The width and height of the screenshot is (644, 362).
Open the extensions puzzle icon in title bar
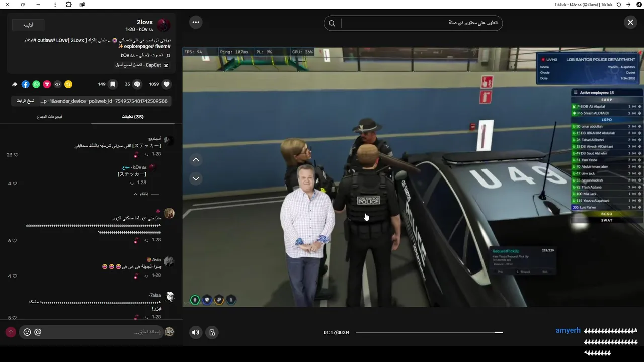69,4
